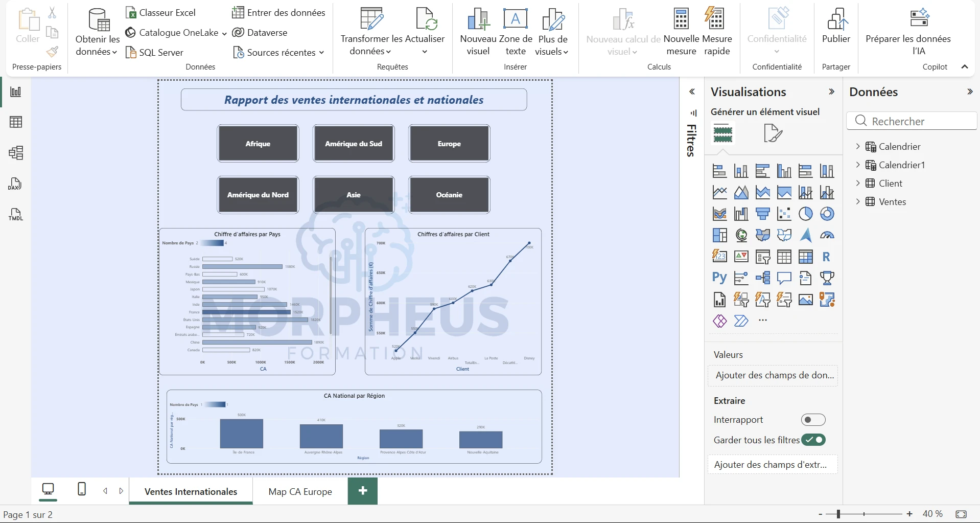Click Afrique button in report
The height and width of the screenshot is (523, 980).
pos(258,144)
